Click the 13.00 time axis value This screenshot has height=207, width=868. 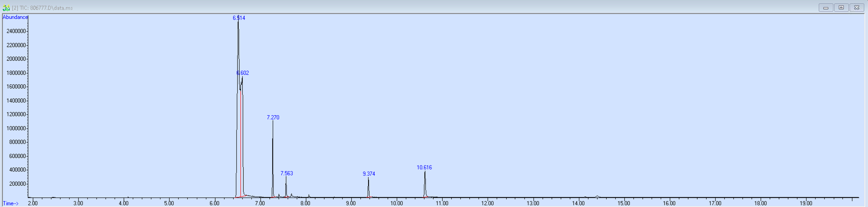click(x=533, y=204)
